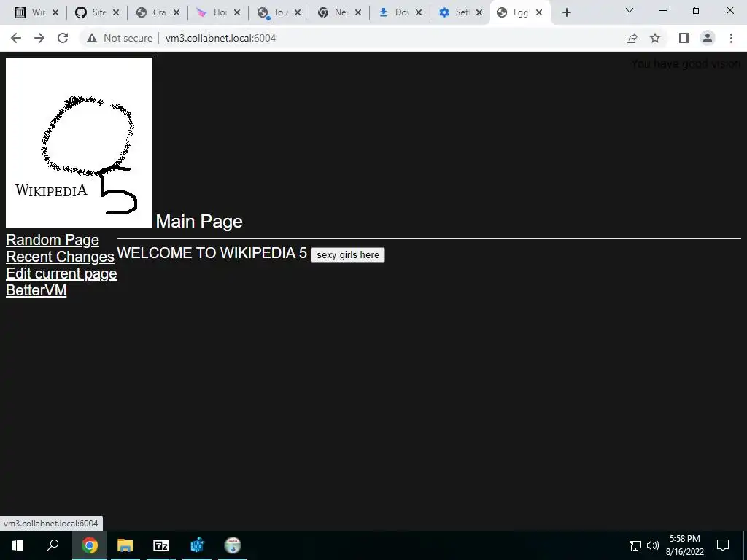Click the Wikipedia 5 logo image

pyautogui.click(x=79, y=142)
